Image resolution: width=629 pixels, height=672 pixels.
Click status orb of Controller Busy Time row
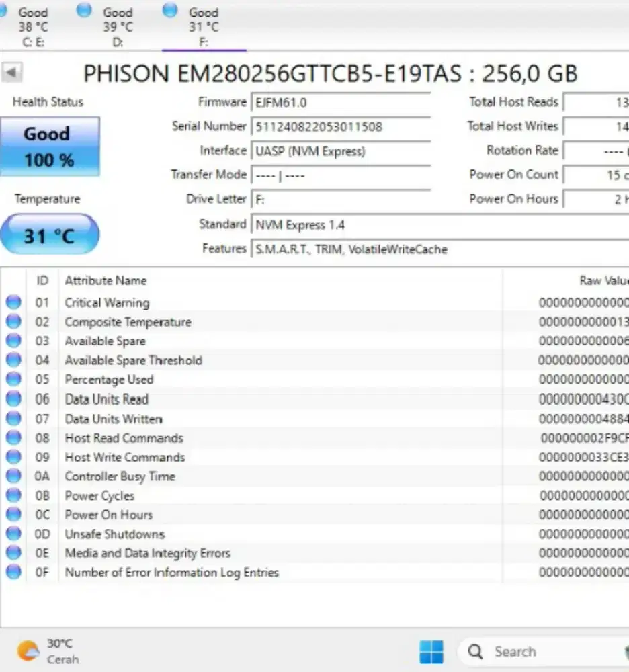(x=13, y=476)
